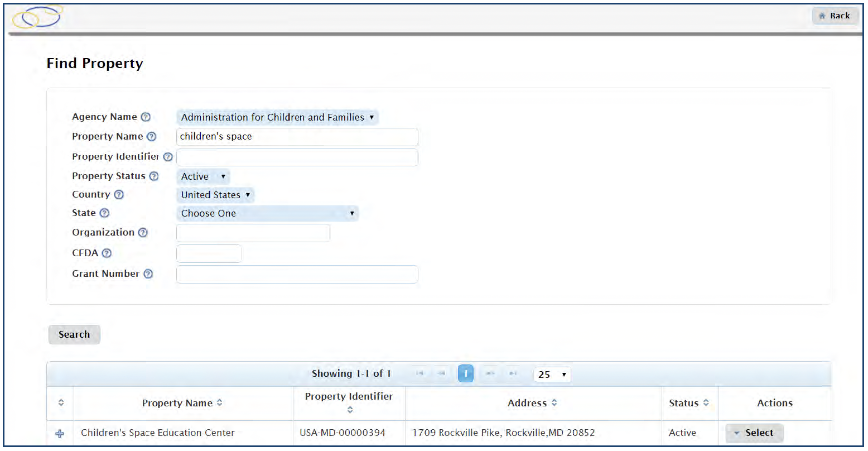The width and height of the screenshot is (868, 451).
Task: Click the Back button
Action: 835,16
